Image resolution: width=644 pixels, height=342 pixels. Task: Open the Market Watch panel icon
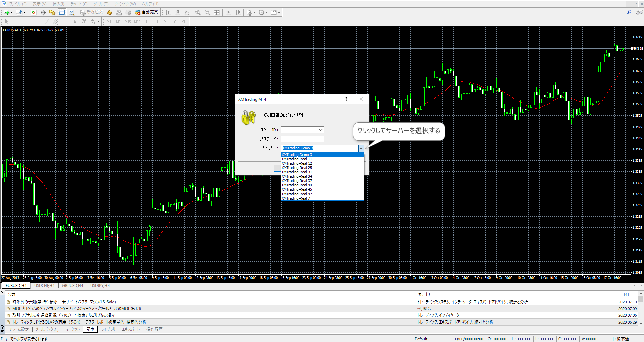click(34, 12)
